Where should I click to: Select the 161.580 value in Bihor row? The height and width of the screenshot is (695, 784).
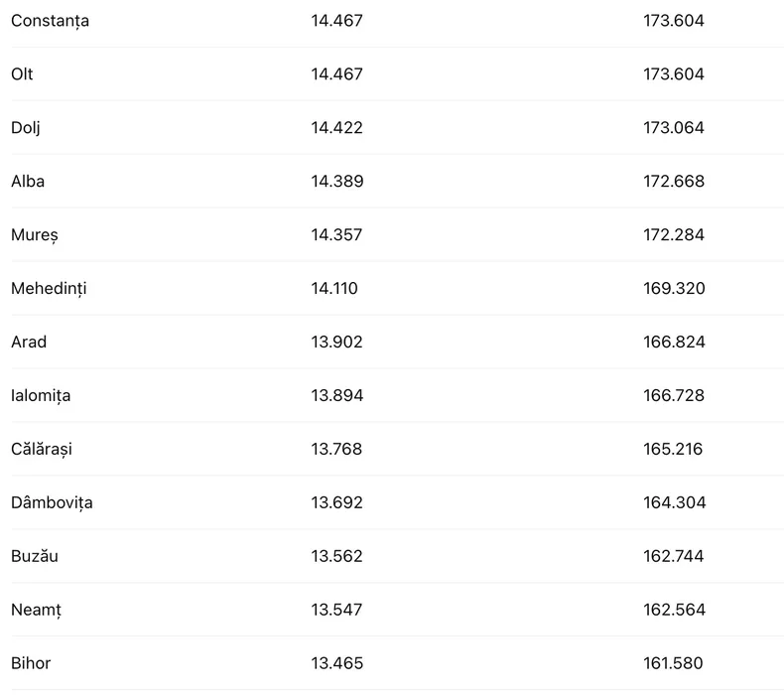pyautogui.click(x=674, y=663)
